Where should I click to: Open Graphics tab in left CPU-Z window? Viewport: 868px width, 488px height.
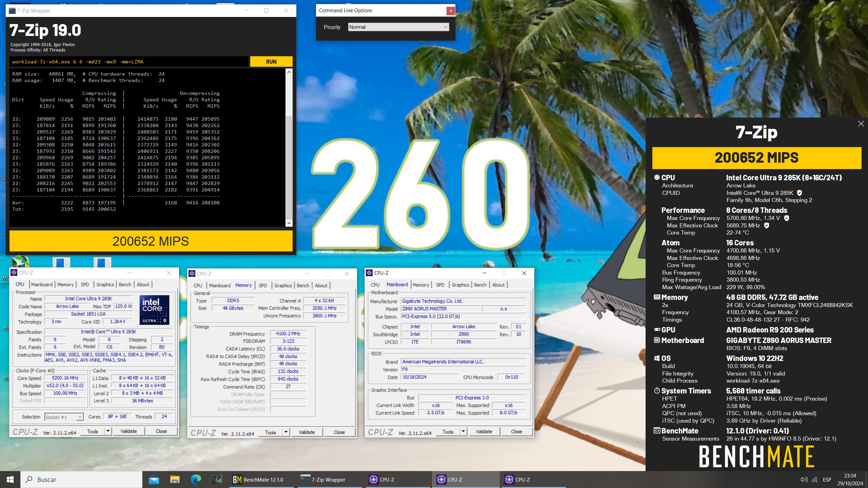pos(105,285)
